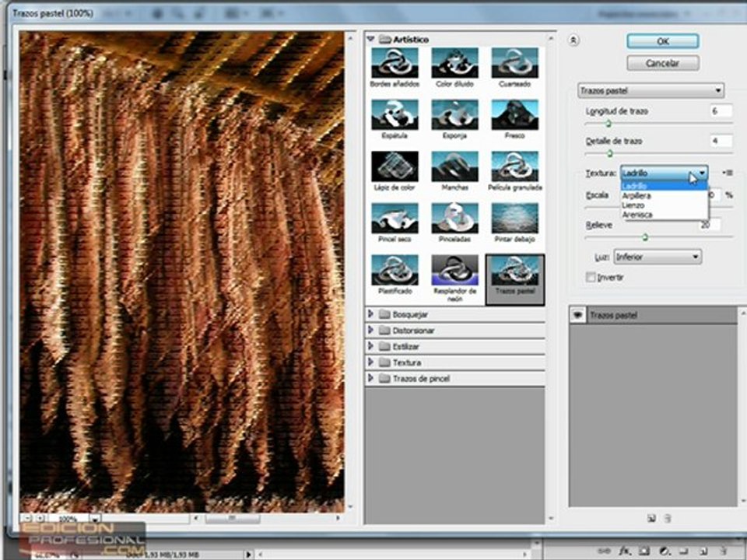Expand the Textura filter folder
The height and width of the screenshot is (560, 747).
coord(370,362)
